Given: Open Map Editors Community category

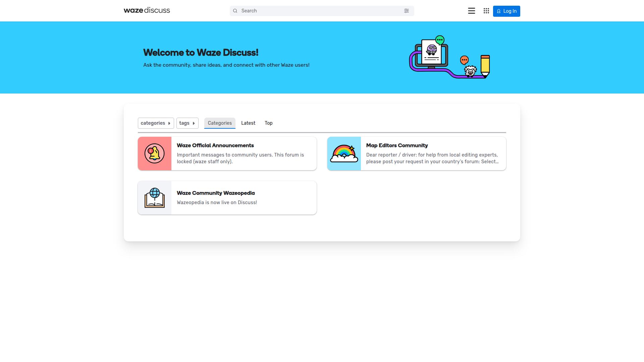Looking at the screenshot, I should pos(397,145).
